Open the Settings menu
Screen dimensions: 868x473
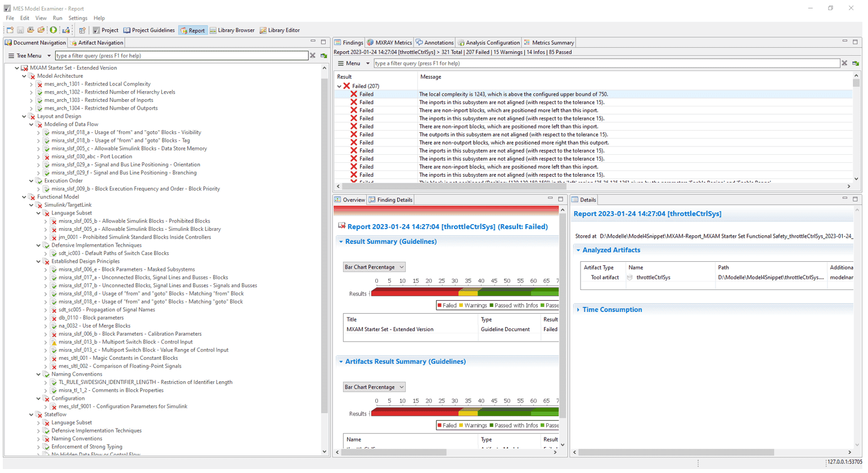78,18
